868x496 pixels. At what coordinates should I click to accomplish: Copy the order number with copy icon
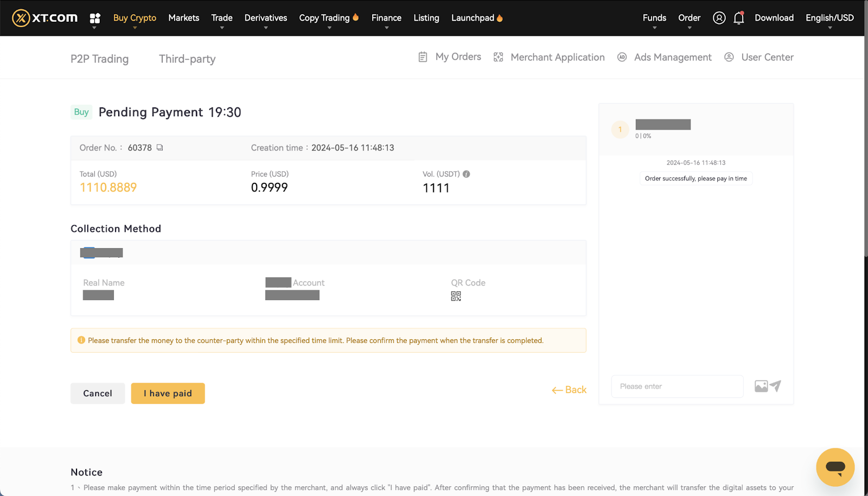(x=159, y=148)
